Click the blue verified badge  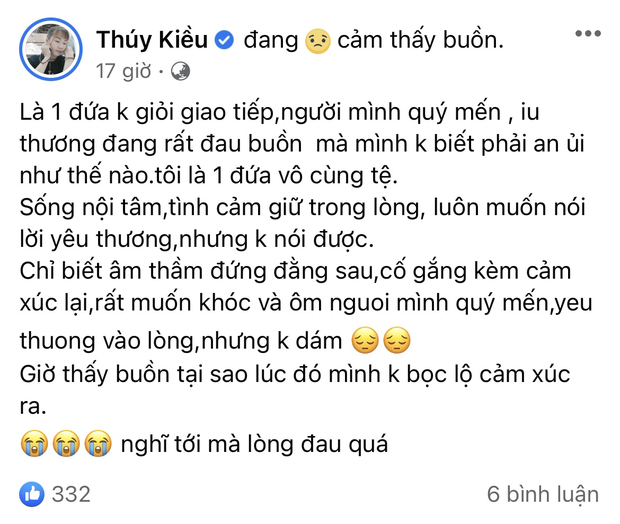225,40
